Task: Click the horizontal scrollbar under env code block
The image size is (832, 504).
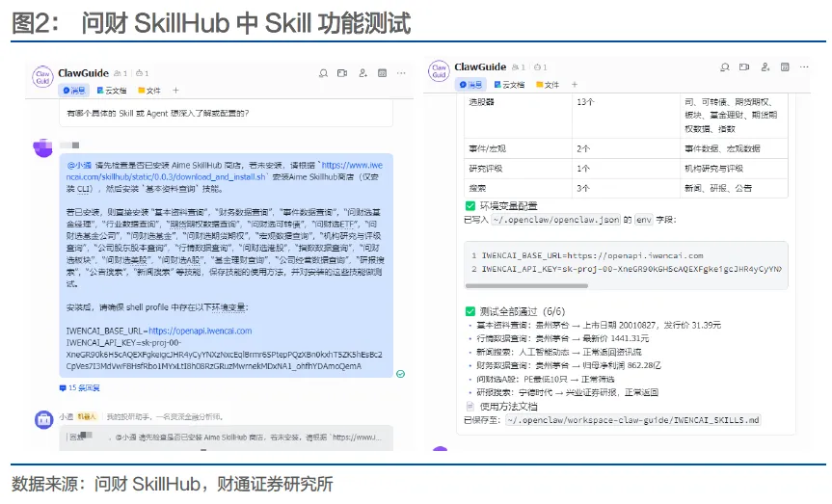Action: (x=526, y=286)
